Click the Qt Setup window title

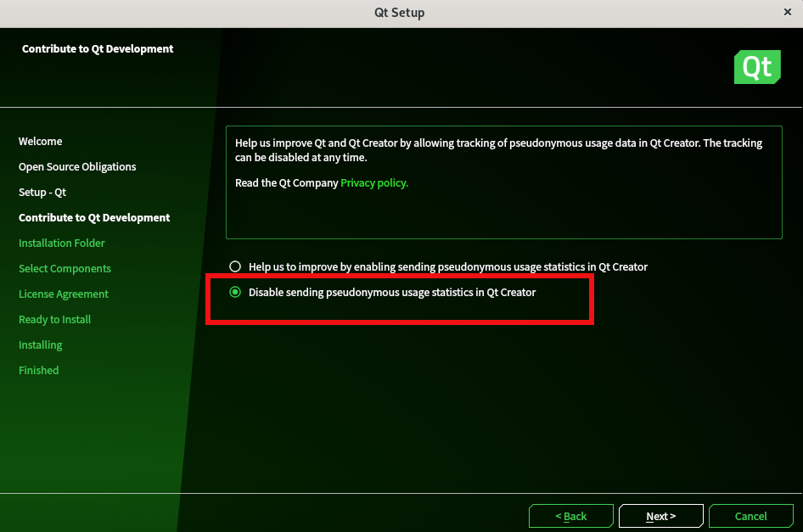click(x=400, y=13)
